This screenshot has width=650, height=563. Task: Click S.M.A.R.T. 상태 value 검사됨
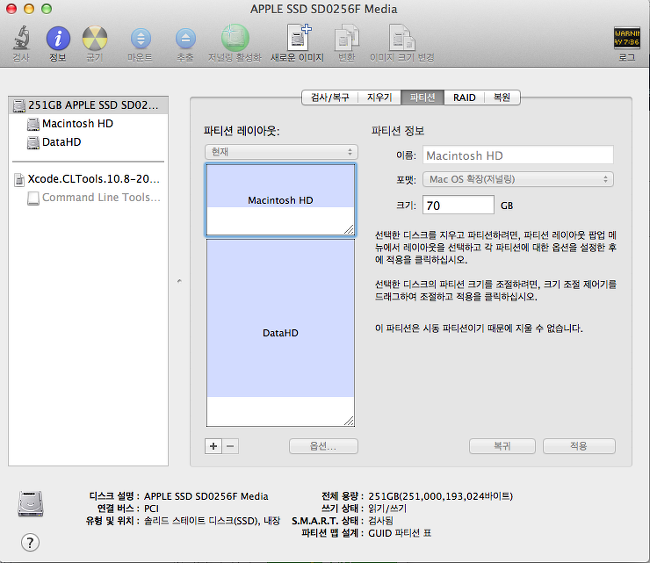click(x=381, y=521)
